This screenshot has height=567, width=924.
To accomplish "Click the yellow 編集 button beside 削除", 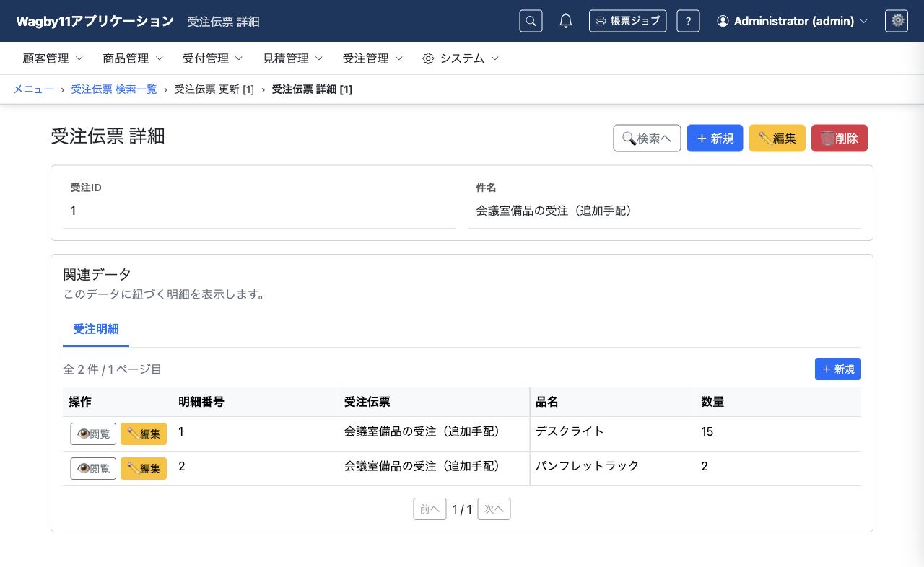I will [x=777, y=139].
